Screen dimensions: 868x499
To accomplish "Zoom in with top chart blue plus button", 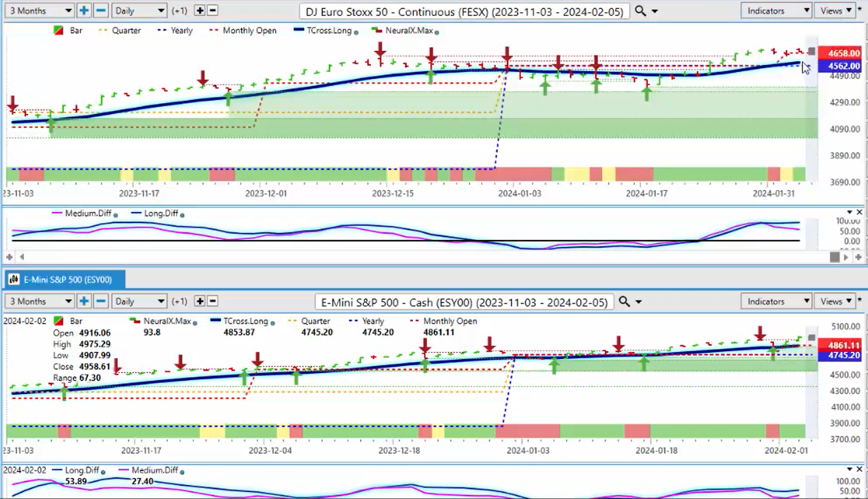I will (84, 10).
